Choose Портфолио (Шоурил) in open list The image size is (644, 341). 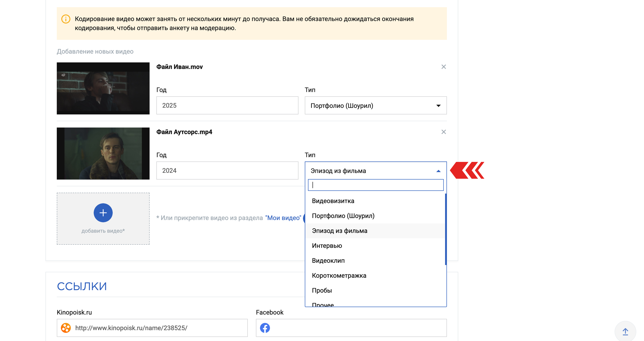tap(343, 216)
